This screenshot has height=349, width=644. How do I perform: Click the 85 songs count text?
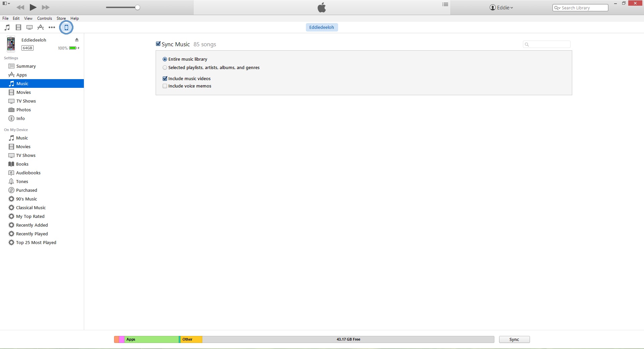coord(205,44)
